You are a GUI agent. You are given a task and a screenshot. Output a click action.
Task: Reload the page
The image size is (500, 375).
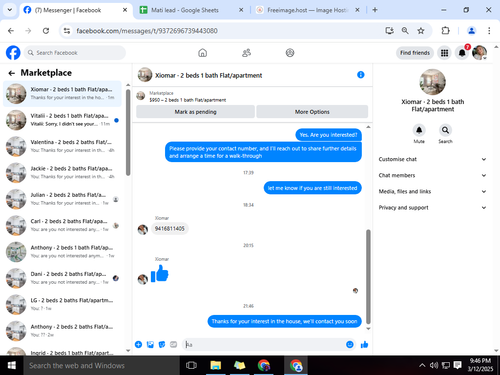pos(46,31)
